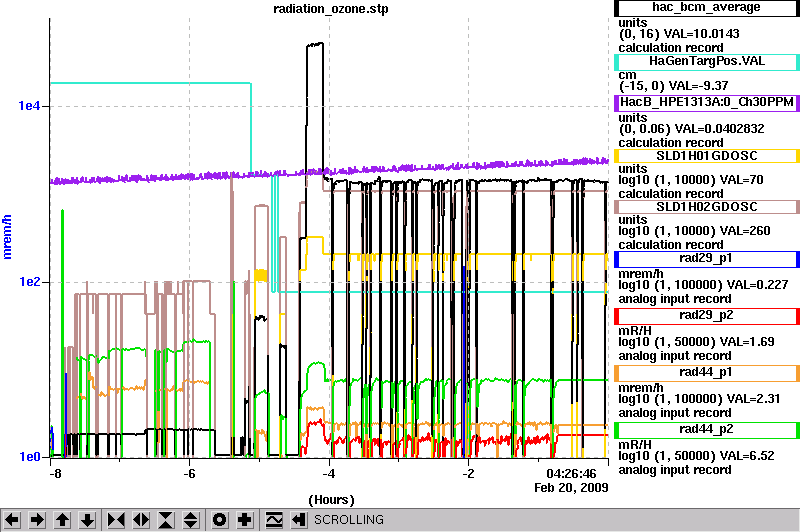Viewport: 800px width, 532px height.
Task: Click the -4 hours X-axis label
Action: (329, 474)
